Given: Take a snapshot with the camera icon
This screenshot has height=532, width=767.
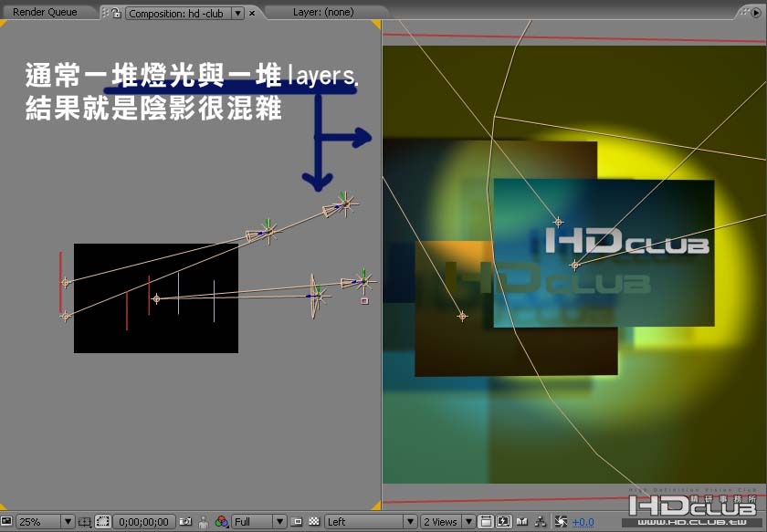Looking at the screenshot, I should tap(185, 522).
